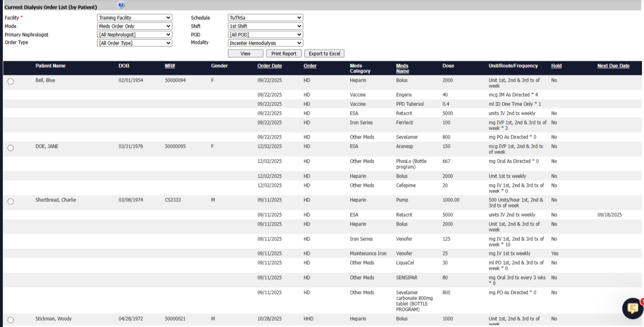The height and width of the screenshot is (327, 644).
Task: Sort by Order column header
Action: tap(310, 66)
